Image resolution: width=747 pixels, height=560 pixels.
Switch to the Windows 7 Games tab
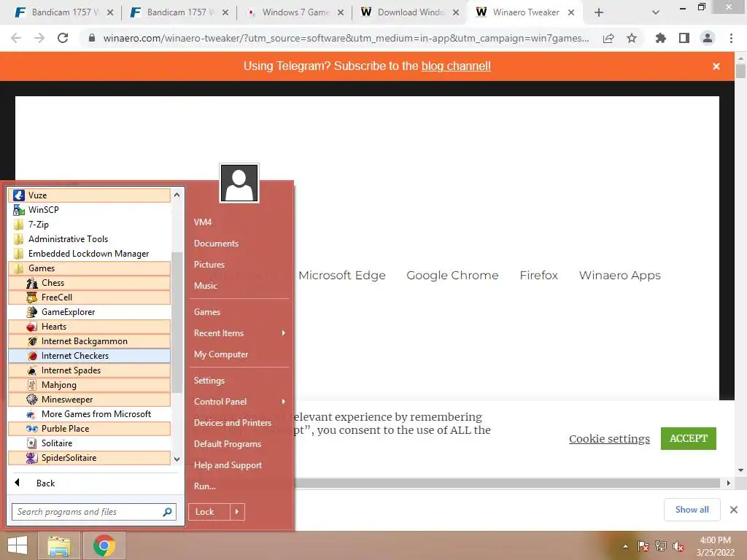[x=295, y=12]
